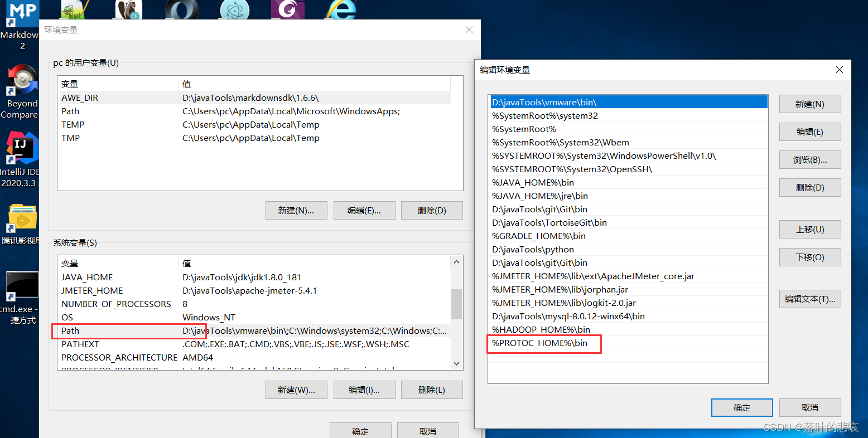Click 新建(W)... under system variables
The image size is (868, 438).
pos(296,390)
